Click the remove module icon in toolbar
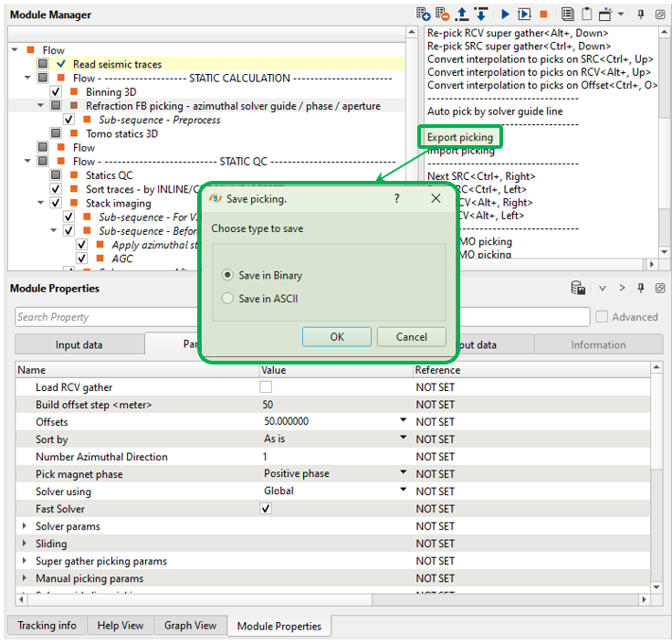 pyautogui.click(x=443, y=14)
